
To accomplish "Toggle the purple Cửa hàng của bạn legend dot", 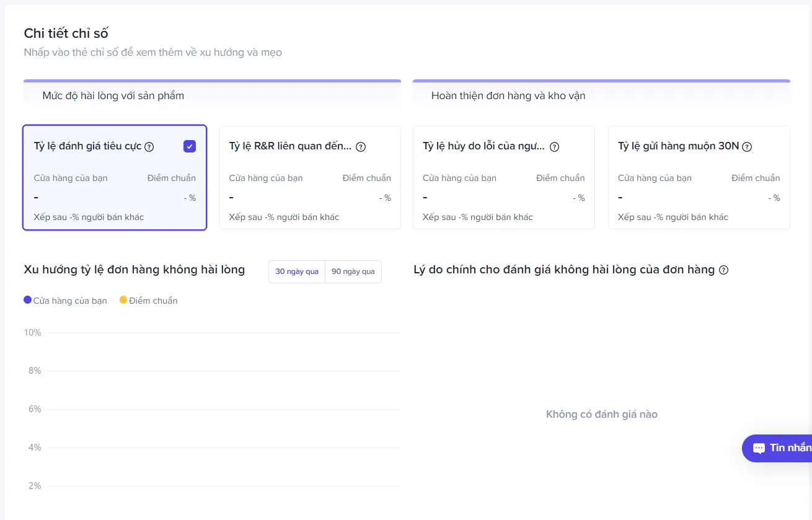I will [x=27, y=300].
